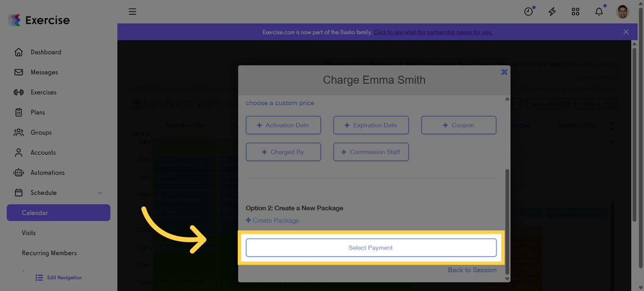Expand the Expiration Date field
The height and width of the screenshot is (291, 644).
tap(371, 125)
